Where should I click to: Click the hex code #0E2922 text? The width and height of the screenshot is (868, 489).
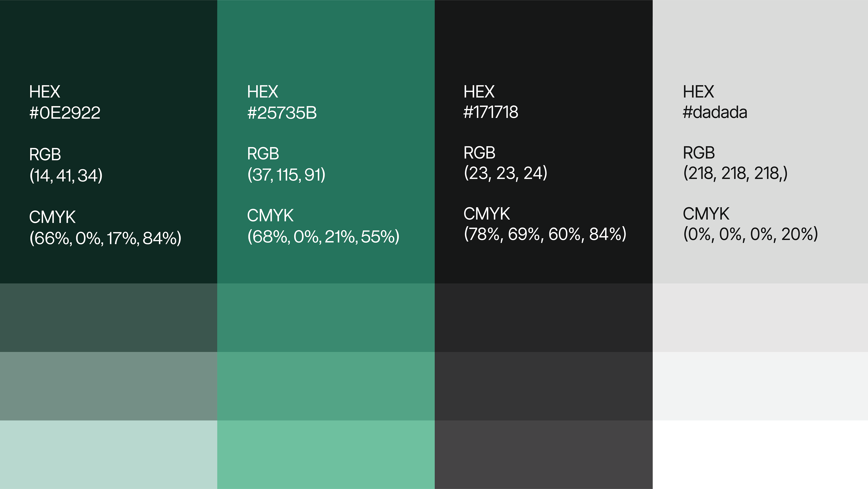65,113
